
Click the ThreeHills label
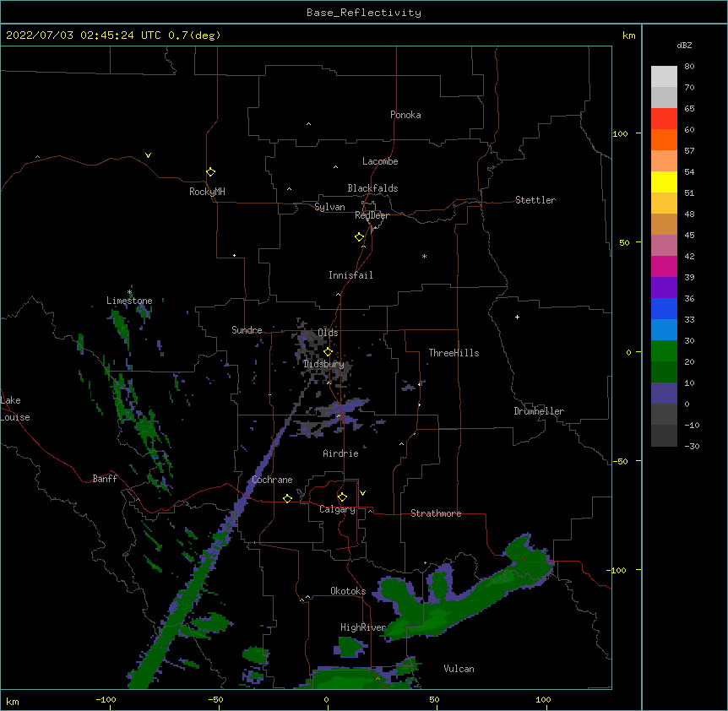point(454,353)
